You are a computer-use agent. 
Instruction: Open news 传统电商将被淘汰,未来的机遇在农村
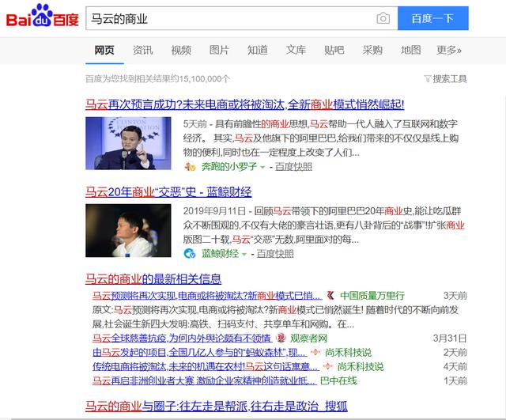point(206,367)
